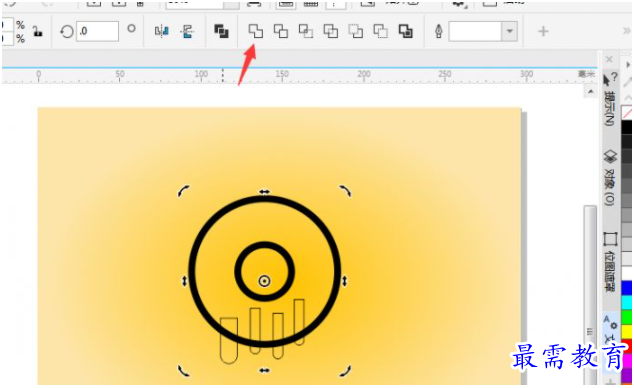634x388 pixels.
Task: Mirror the selection vertically
Action: pos(187,31)
